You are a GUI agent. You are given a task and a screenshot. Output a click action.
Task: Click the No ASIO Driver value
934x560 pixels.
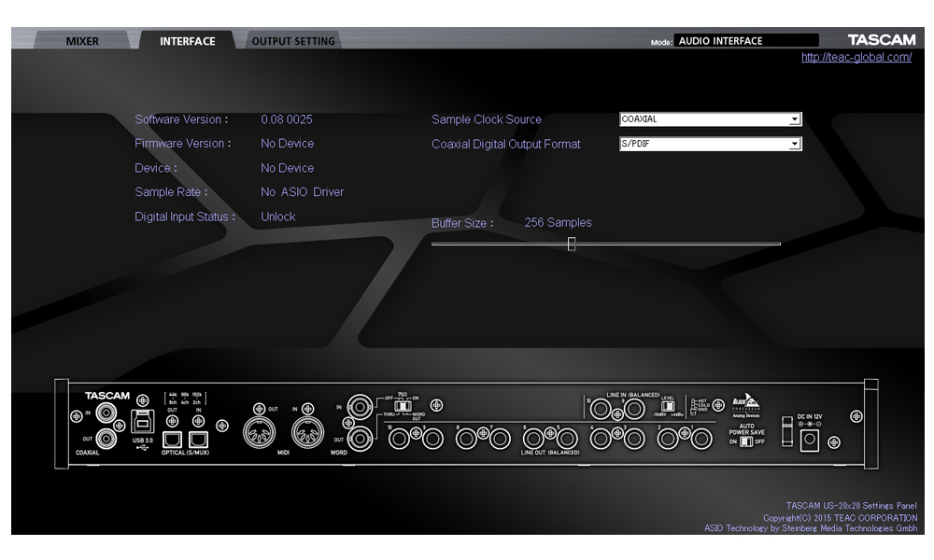point(302,191)
